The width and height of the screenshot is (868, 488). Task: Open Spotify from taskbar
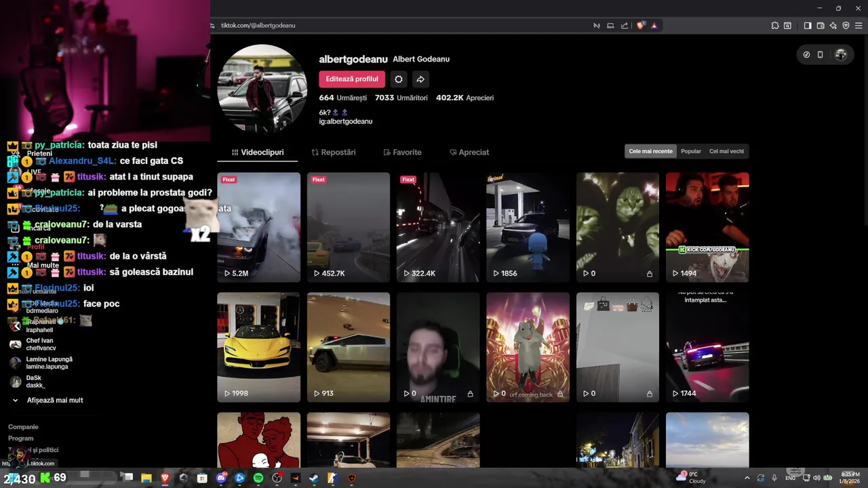258,478
